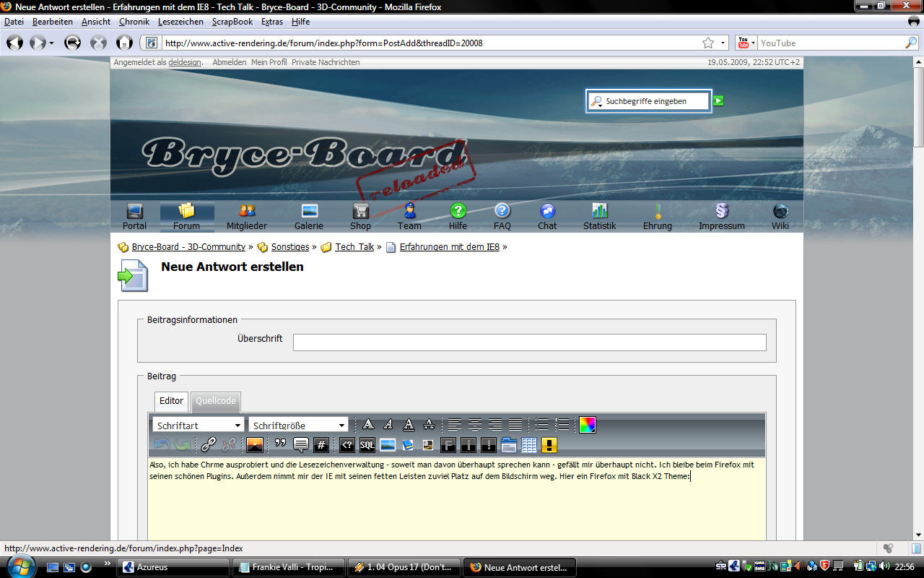Screen dimensions: 924x578
Task: Open the Extras menu
Action: (x=272, y=22)
